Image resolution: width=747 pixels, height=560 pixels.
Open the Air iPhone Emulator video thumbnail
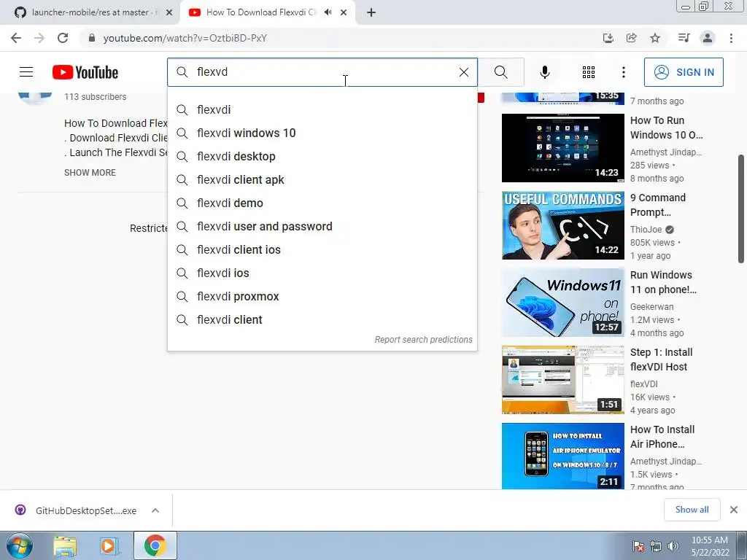562,456
